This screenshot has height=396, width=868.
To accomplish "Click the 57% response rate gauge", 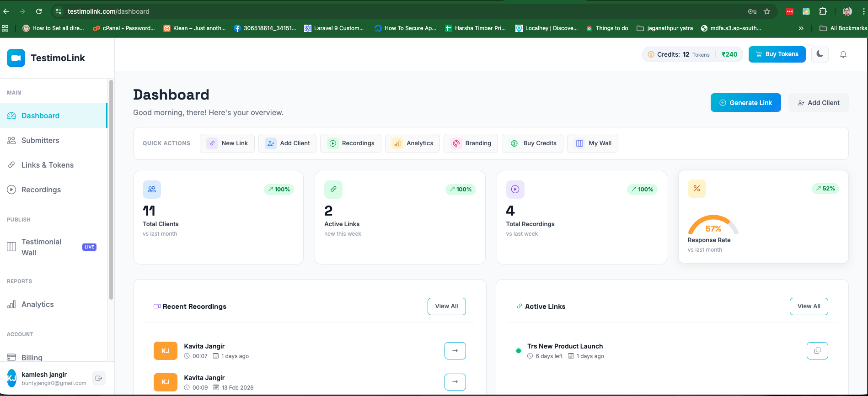I will click(x=713, y=225).
